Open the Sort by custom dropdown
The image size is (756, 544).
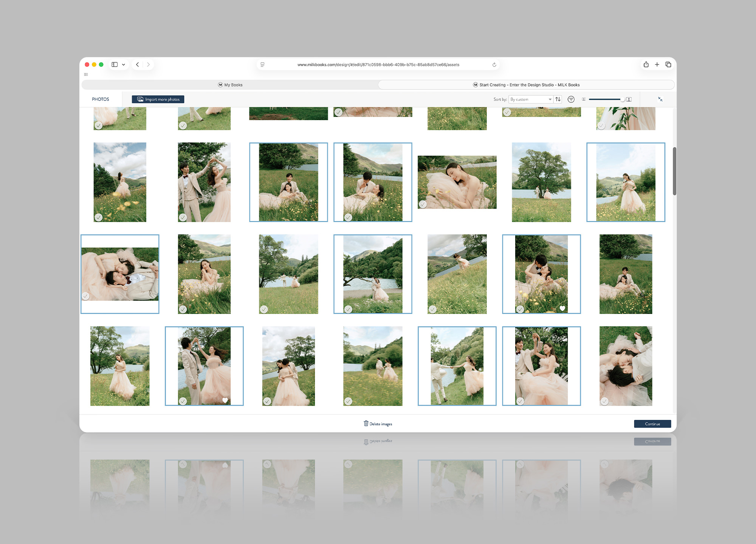tap(531, 99)
